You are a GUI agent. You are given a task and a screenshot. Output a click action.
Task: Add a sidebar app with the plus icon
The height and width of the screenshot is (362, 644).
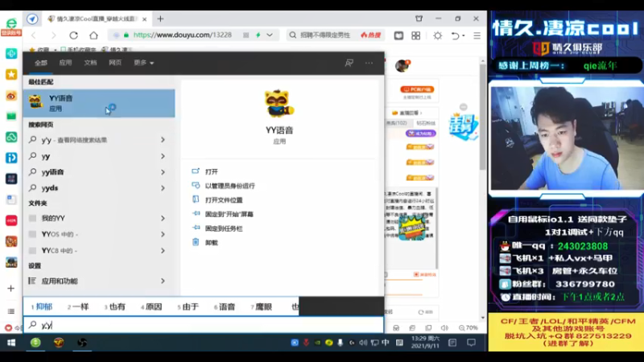[x=11, y=289]
